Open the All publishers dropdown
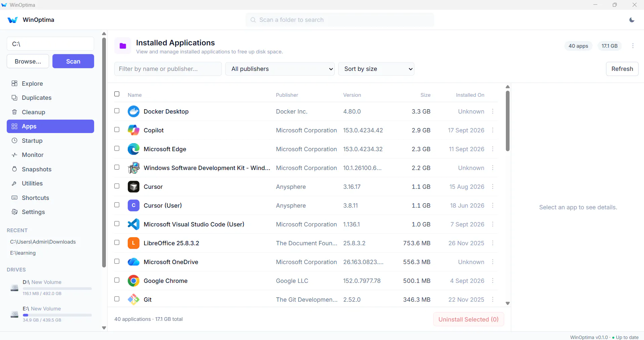Screen dimensions: 644x340 click(x=280, y=69)
